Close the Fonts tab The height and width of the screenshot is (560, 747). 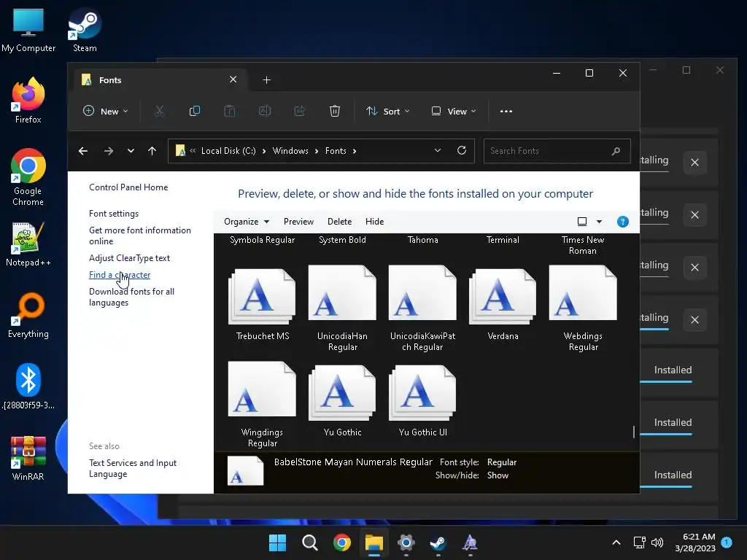233,79
